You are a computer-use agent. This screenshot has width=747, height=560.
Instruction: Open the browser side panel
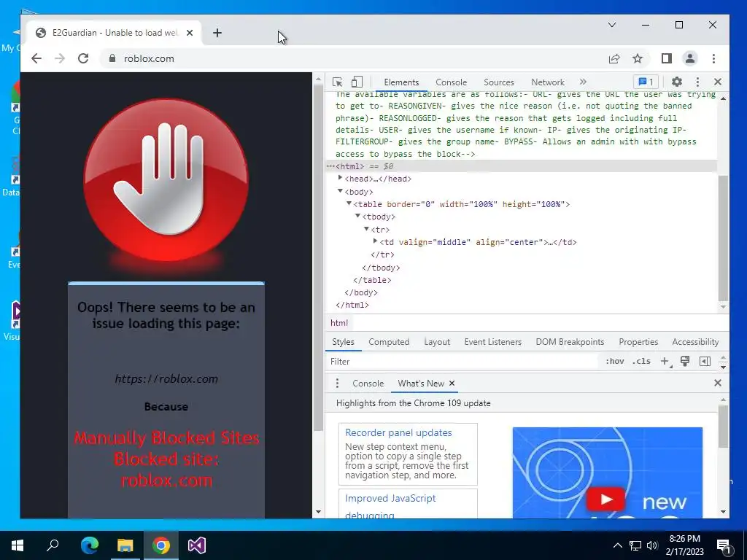coord(667,58)
